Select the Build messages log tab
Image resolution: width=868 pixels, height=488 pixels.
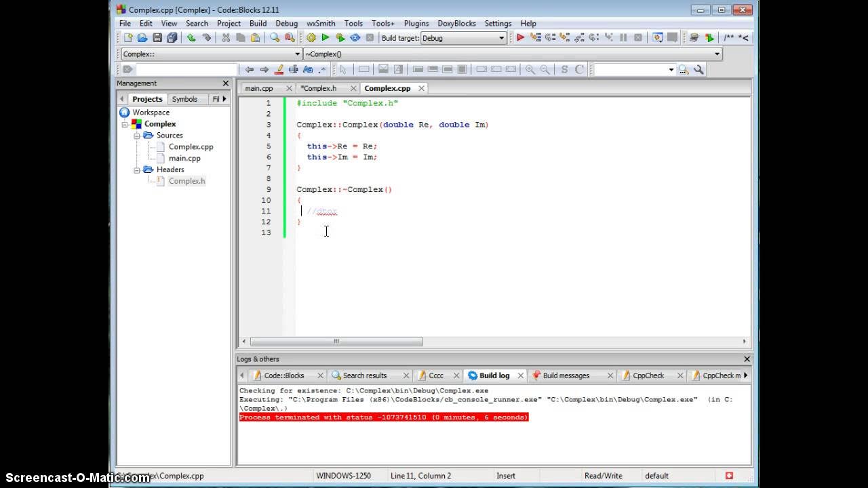point(566,375)
